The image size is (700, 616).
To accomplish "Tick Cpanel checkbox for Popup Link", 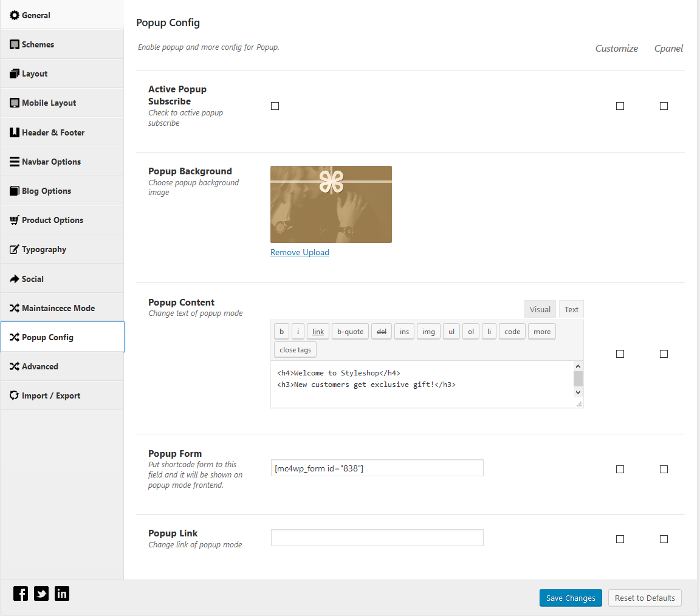I will [664, 539].
